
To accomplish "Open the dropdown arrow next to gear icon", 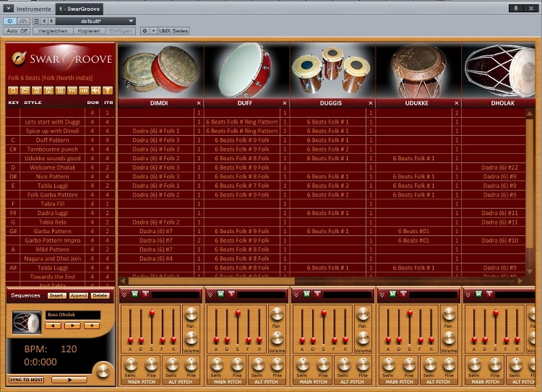I will tap(153, 31).
